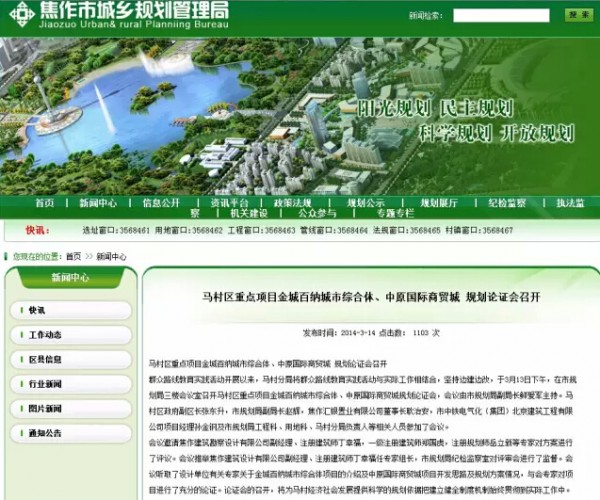Click the 新闻中心 breadcrumb link
Image resolution: width=600 pixels, height=500 pixels.
(112, 256)
